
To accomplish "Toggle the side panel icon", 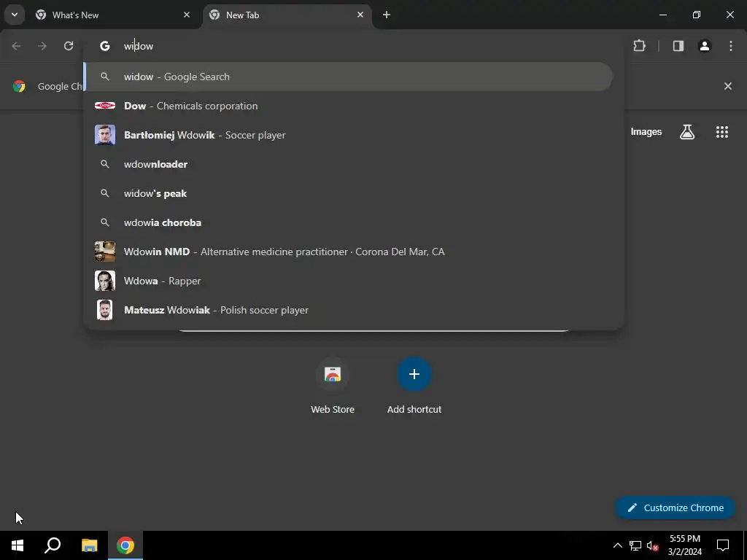I will pyautogui.click(x=678, y=46).
